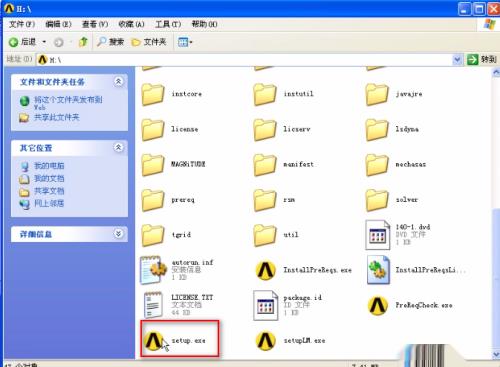This screenshot has width=500, height=367.
Task: Open the Back button history arrow
Action: (x=44, y=42)
